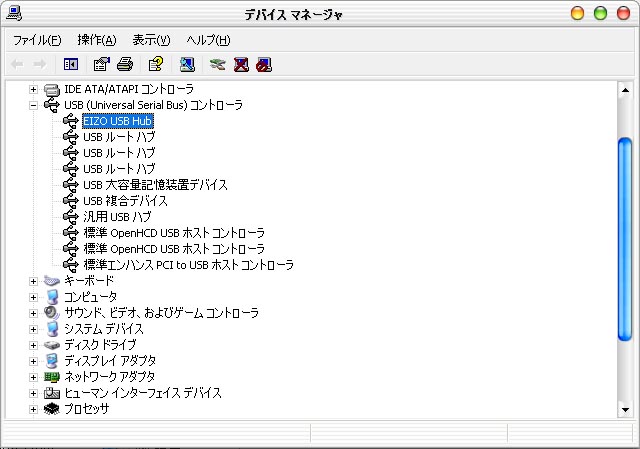The width and height of the screenshot is (640, 449).
Task: Expand サウンド、ビデオ、およびゲーム コントローラ node
Action: [33, 313]
